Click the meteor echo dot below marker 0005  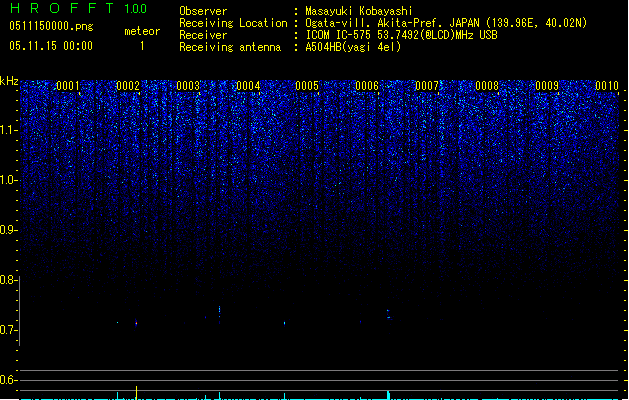(284, 323)
